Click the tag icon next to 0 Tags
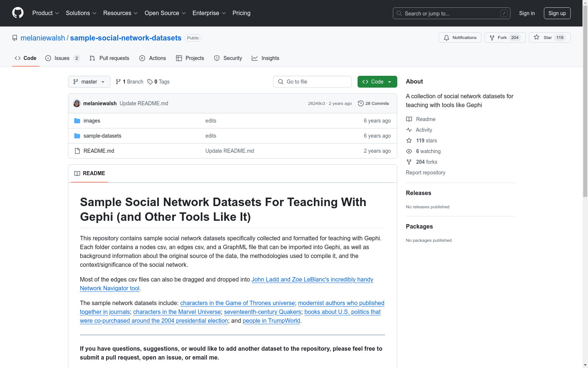This screenshot has width=588, height=368. tap(150, 82)
